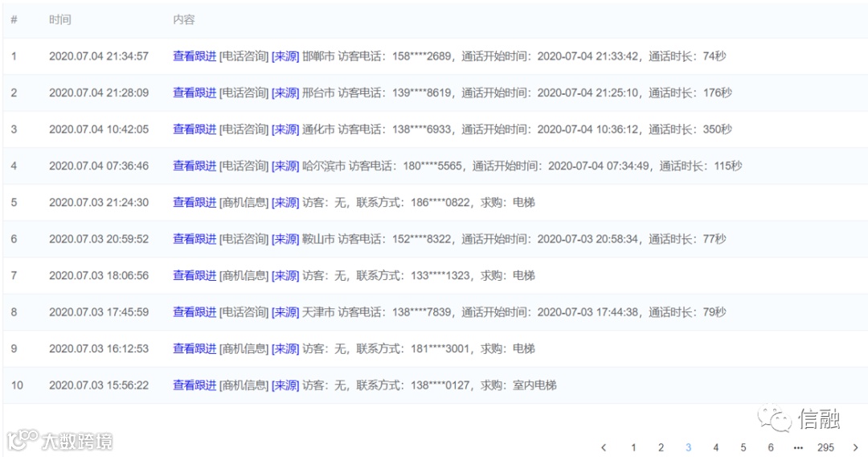This screenshot has height=457, width=868.
Task: Open 查看跟进 link in row 7
Action: click(194, 275)
